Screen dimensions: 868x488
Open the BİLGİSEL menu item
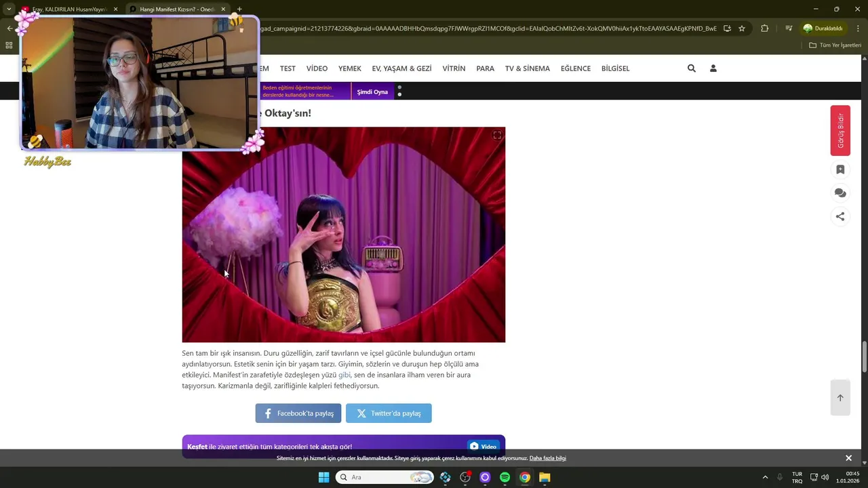pyautogui.click(x=616, y=68)
